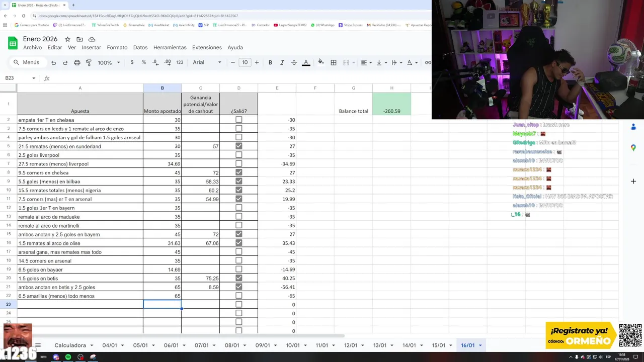Format as currency with dollar icon
644x362 pixels.
tap(132, 62)
